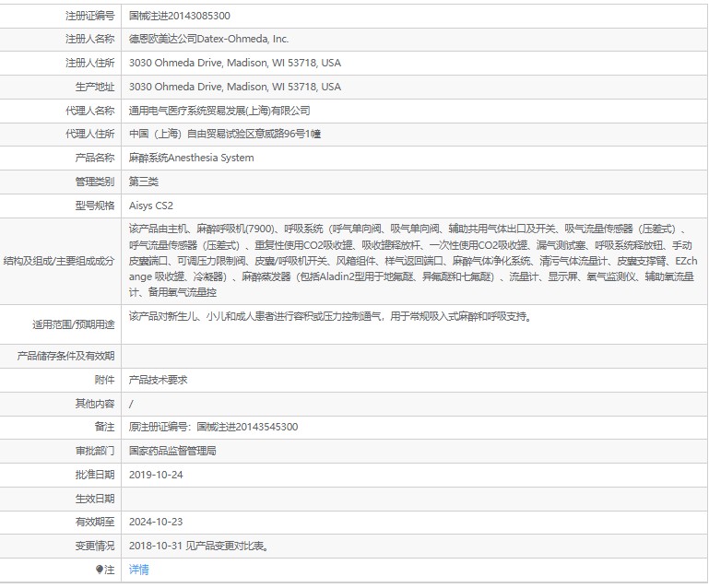Click approval department 国家药品监督管理局
This screenshot has width=709, height=588.
pyautogui.click(x=172, y=451)
